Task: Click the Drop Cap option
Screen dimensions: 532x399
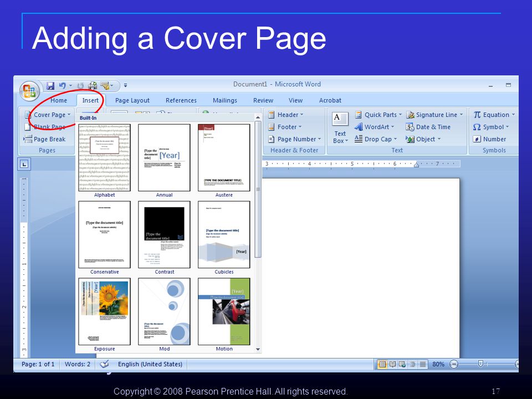Action: point(376,139)
